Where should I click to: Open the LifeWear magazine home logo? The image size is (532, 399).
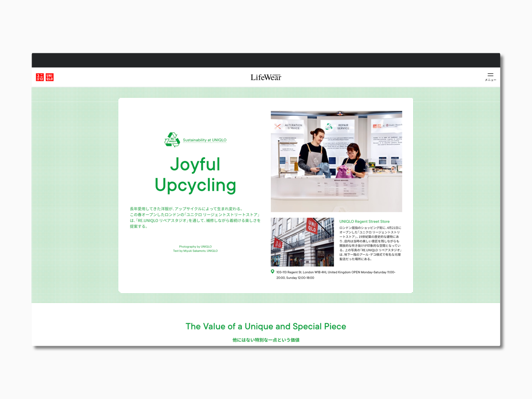point(266,77)
